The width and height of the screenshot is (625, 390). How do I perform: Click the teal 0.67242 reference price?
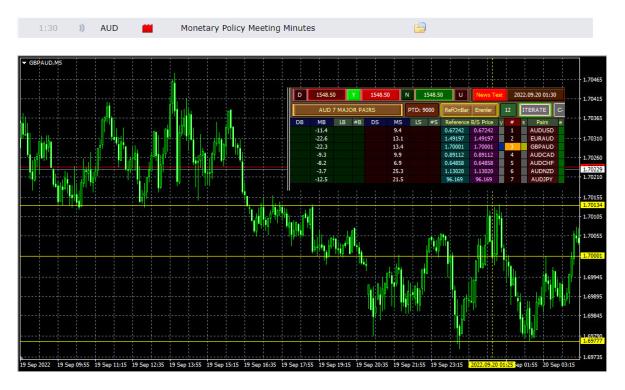click(x=454, y=130)
